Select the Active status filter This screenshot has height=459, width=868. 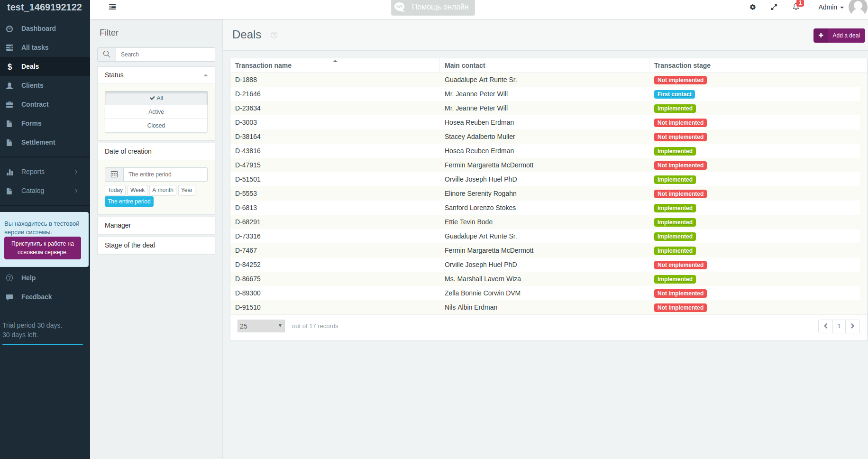click(x=156, y=111)
